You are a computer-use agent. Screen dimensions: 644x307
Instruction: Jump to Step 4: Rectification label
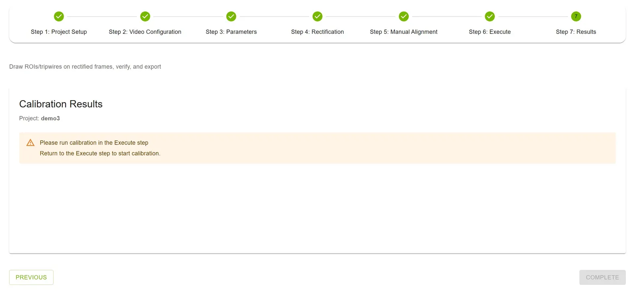(318, 32)
